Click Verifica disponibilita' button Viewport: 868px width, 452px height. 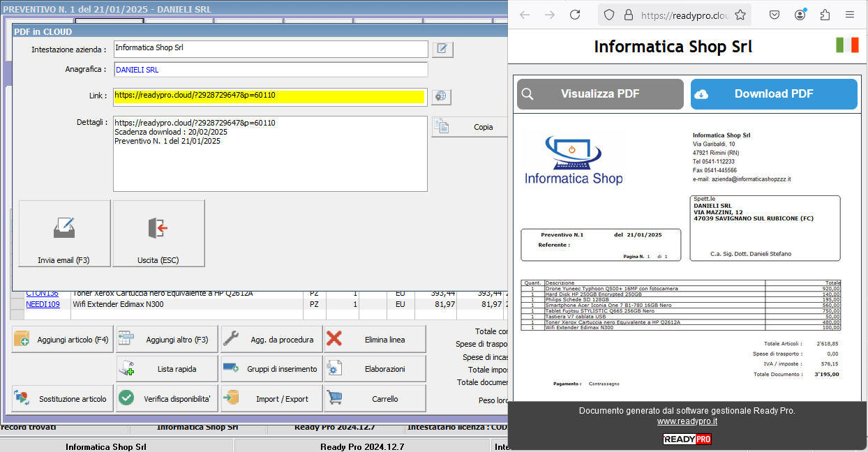[x=167, y=399]
